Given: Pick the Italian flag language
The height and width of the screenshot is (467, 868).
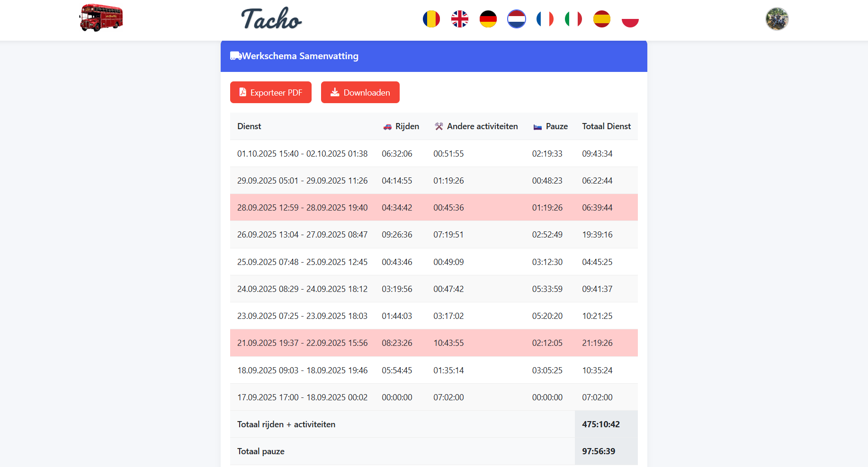Looking at the screenshot, I should pos(573,19).
